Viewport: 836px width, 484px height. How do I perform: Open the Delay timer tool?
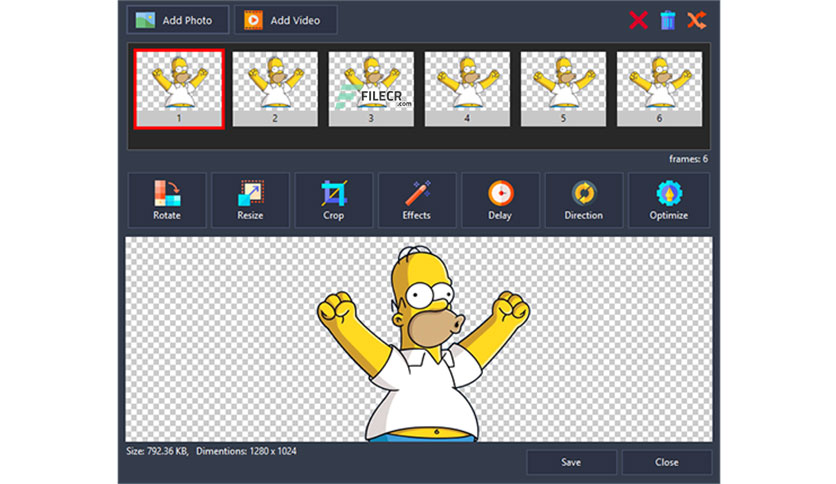tap(500, 200)
